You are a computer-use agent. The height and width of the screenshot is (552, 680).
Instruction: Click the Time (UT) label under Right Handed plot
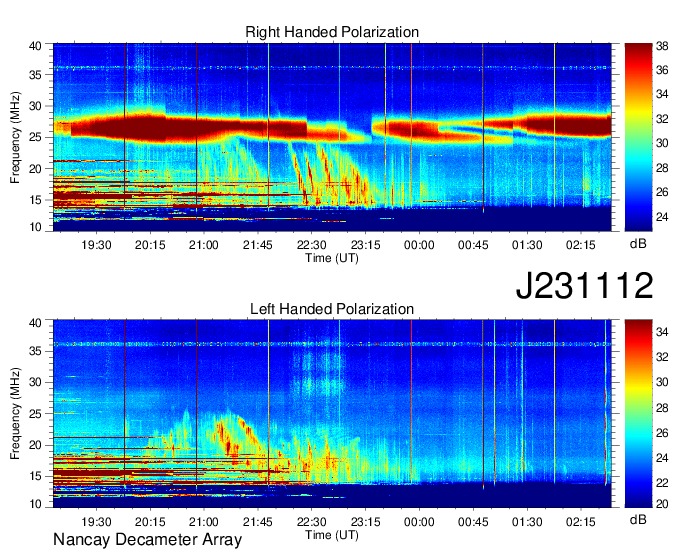[x=332, y=258]
